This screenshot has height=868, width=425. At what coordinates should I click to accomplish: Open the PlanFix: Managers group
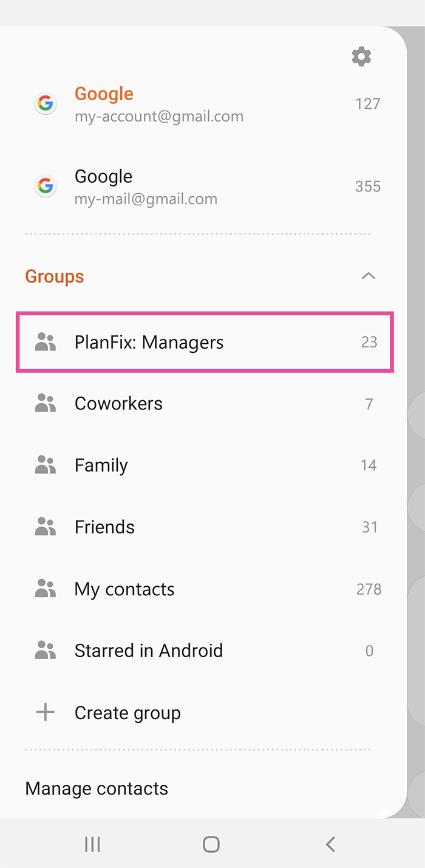click(149, 343)
